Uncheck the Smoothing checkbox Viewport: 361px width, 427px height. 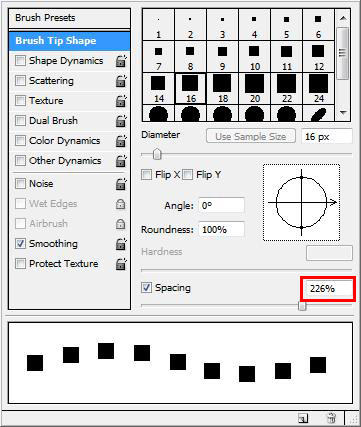[x=20, y=244]
